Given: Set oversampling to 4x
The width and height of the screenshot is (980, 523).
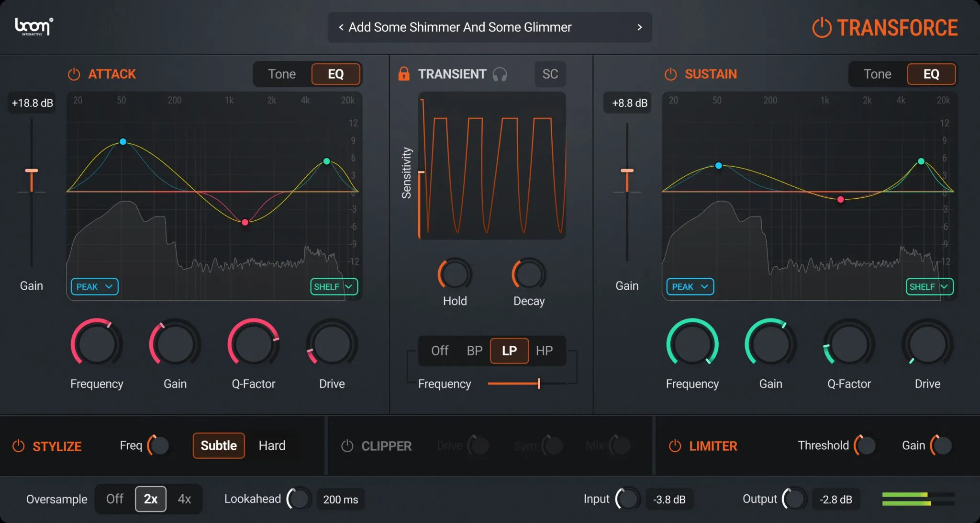Looking at the screenshot, I should [184, 499].
